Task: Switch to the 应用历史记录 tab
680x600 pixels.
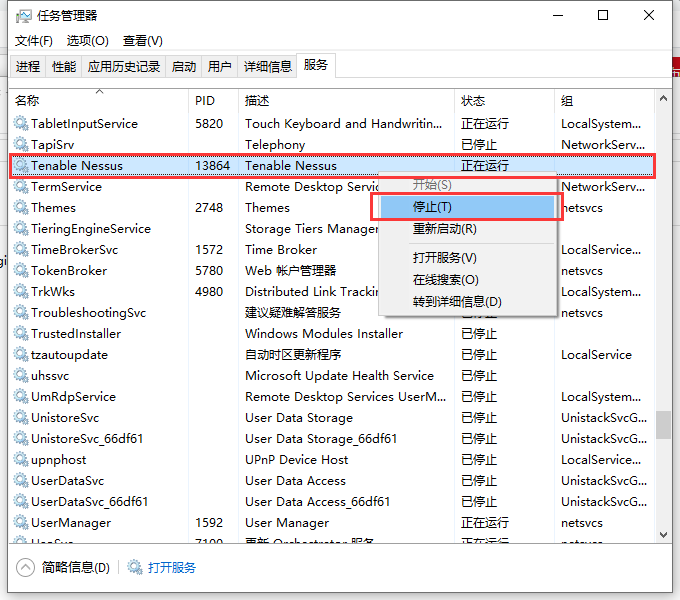Action: click(124, 67)
